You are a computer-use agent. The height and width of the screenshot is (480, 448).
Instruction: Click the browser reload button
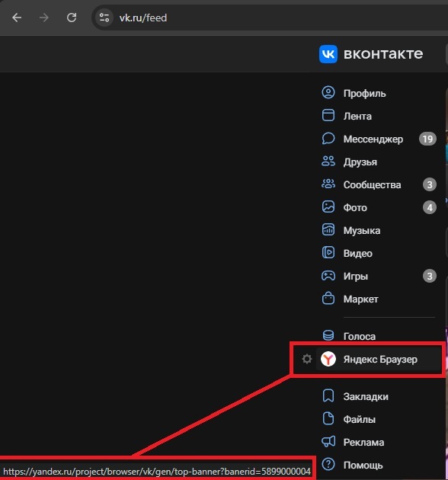pos(72,18)
